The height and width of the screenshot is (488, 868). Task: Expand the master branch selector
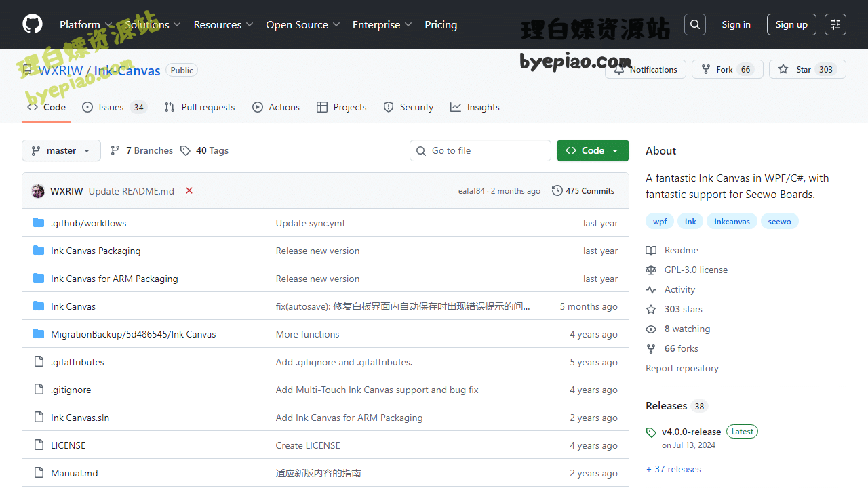(x=61, y=150)
